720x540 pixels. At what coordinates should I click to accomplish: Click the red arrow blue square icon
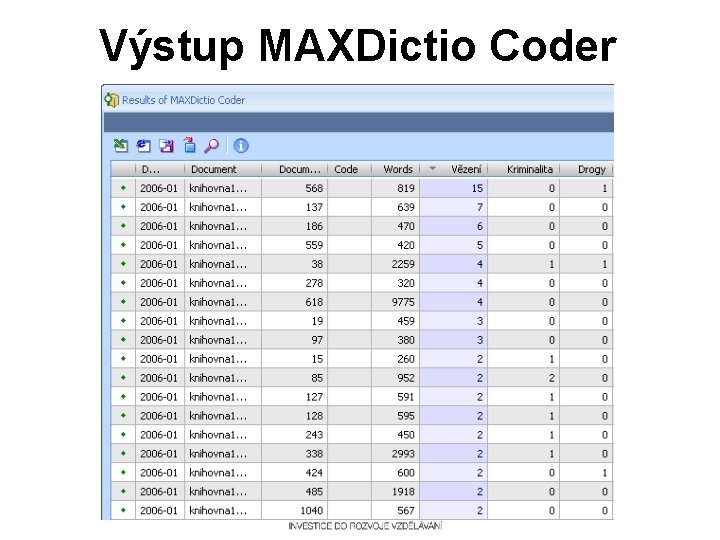coord(189,145)
